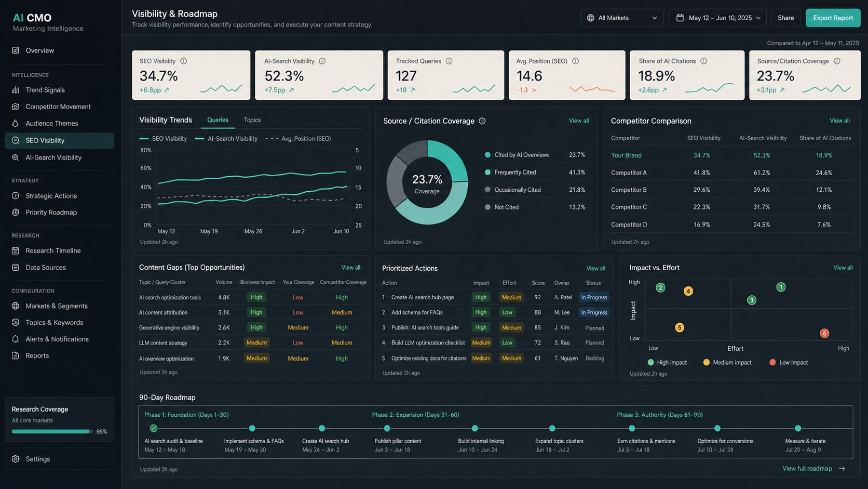The height and width of the screenshot is (489, 868).
Task: Click the globe icon in All Markets selector
Action: tap(590, 18)
